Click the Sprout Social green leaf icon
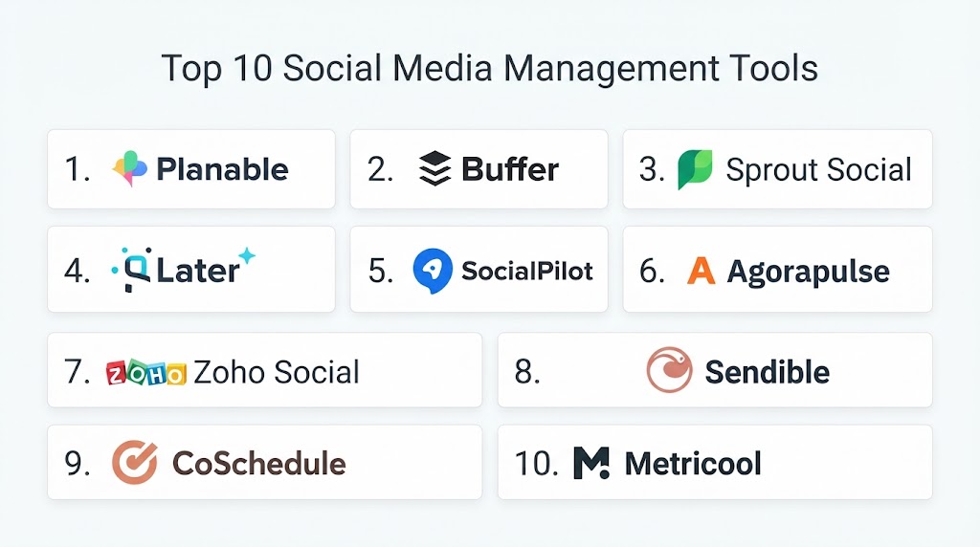 [695, 169]
